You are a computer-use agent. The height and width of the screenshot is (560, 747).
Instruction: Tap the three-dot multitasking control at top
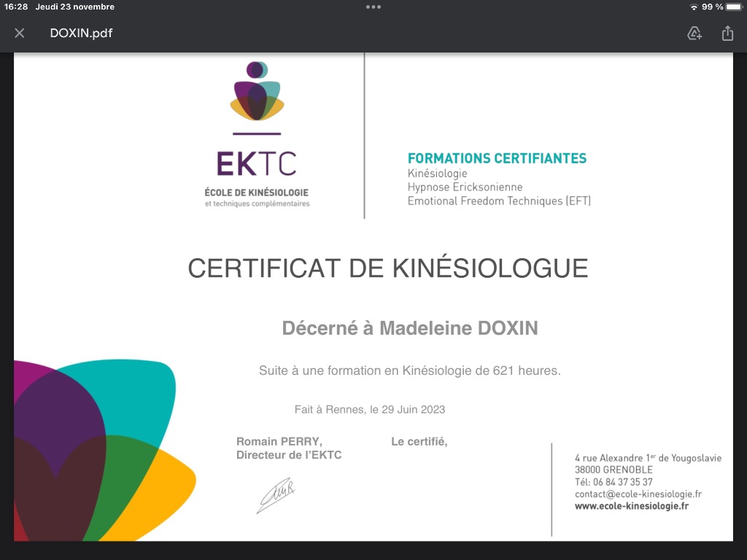point(373,7)
